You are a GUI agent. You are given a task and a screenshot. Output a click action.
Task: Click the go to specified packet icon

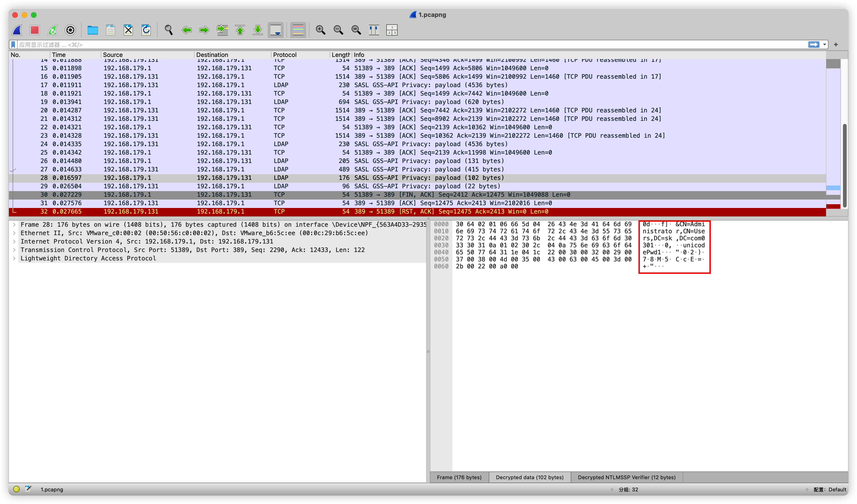tap(222, 30)
